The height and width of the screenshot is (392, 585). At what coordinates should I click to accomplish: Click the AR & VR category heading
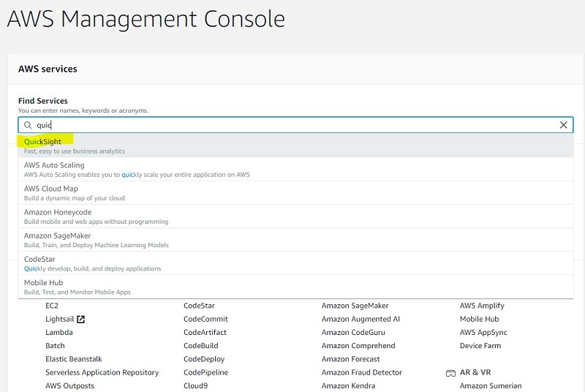point(475,372)
